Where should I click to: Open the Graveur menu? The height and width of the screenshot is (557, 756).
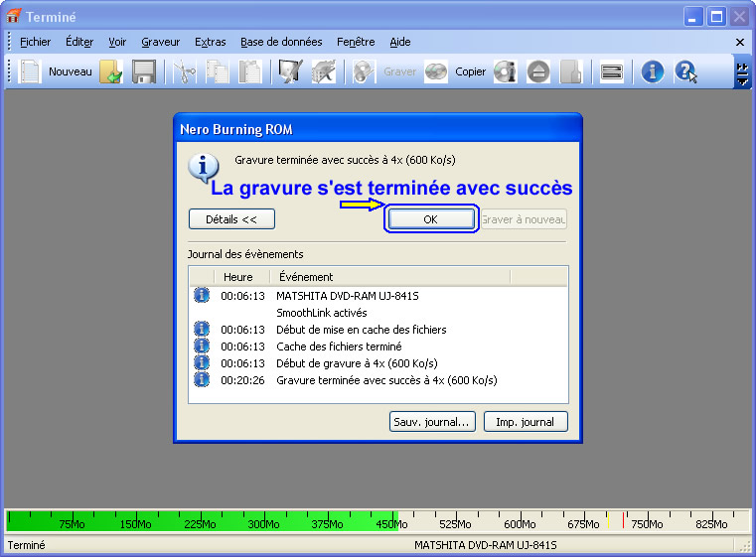[x=160, y=42]
